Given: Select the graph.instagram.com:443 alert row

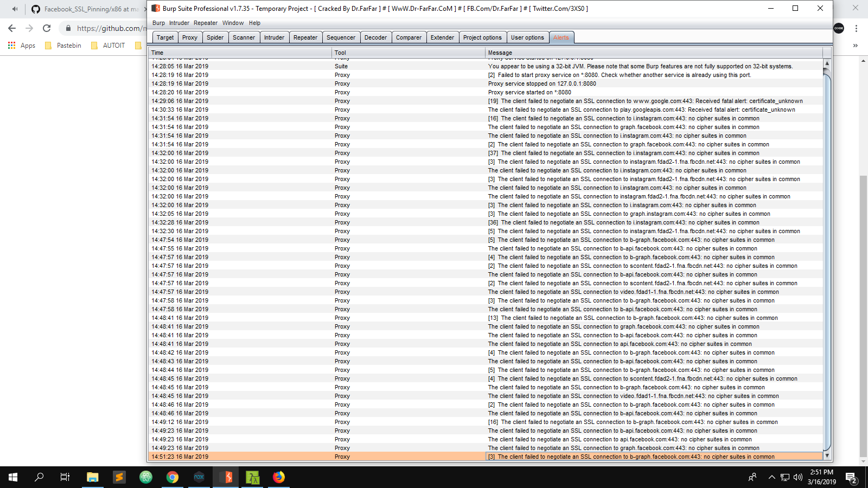Looking at the screenshot, I should click(x=486, y=214).
